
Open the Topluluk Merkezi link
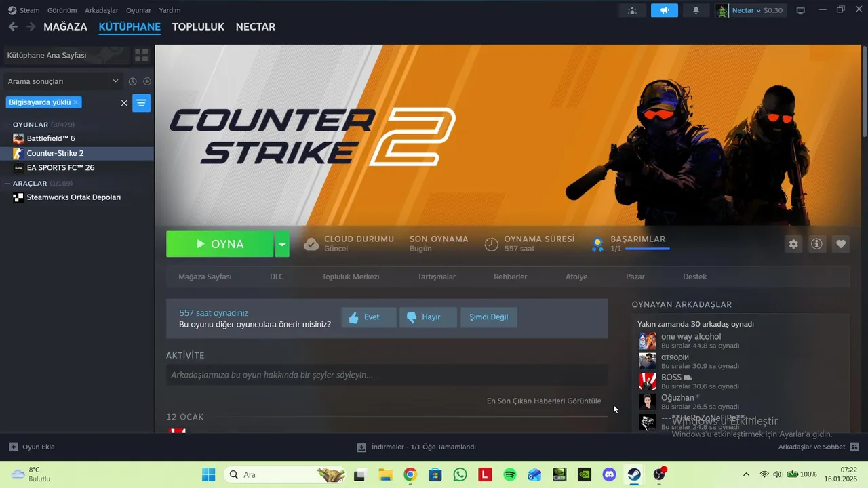(351, 277)
